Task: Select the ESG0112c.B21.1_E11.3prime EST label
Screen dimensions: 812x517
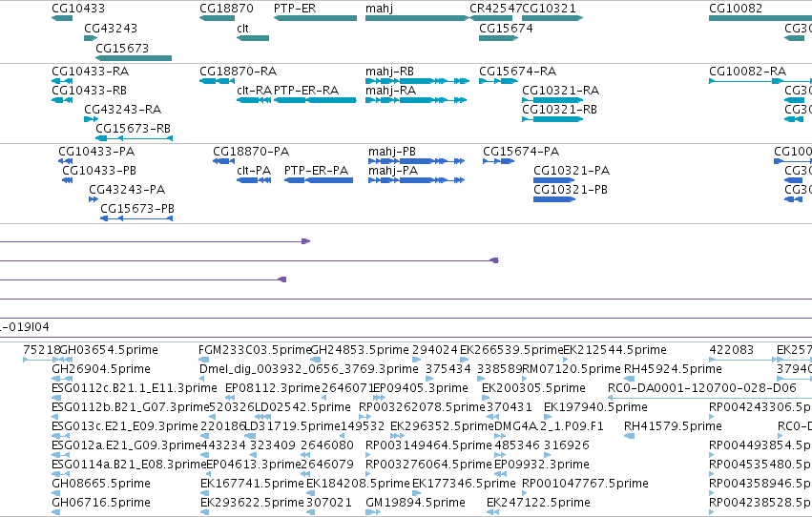Action: click(135, 388)
